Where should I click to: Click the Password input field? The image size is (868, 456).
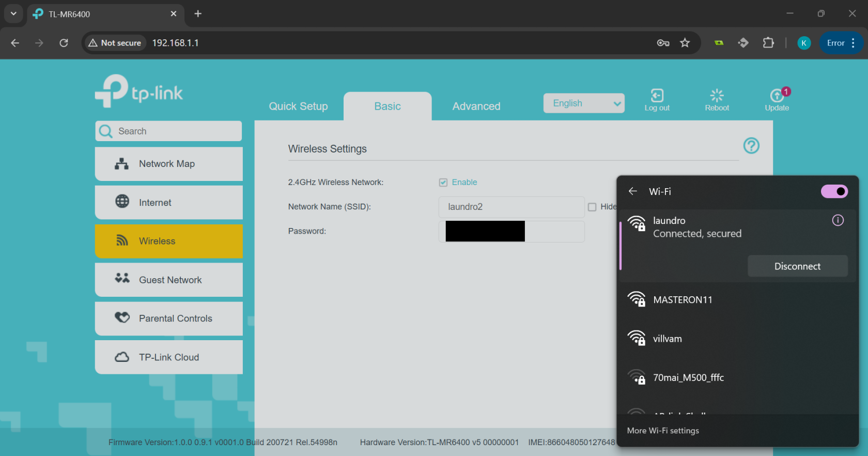click(512, 231)
